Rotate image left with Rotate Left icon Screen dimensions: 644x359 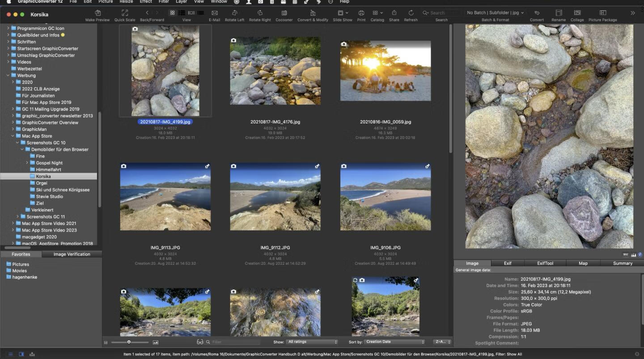pyautogui.click(x=234, y=13)
